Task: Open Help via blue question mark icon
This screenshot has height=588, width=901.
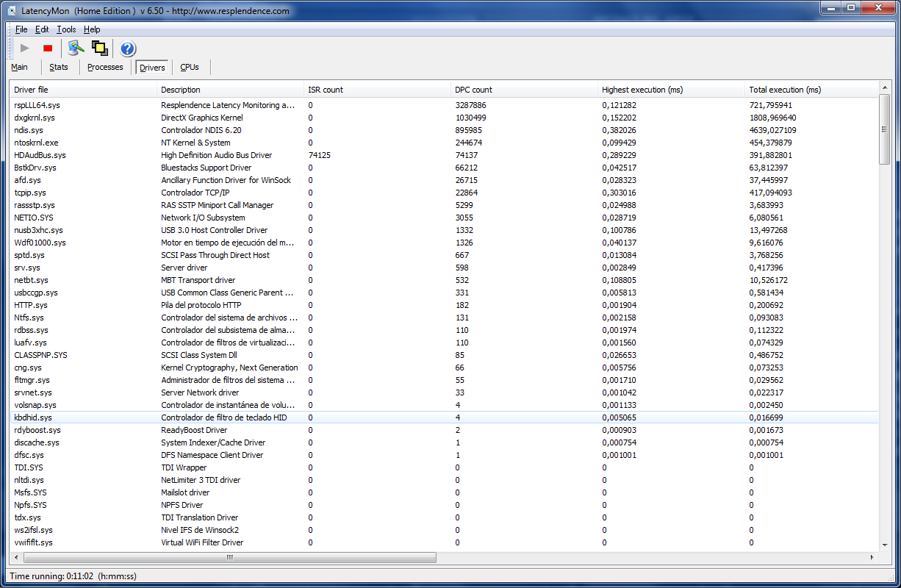Action: pos(127,49)
